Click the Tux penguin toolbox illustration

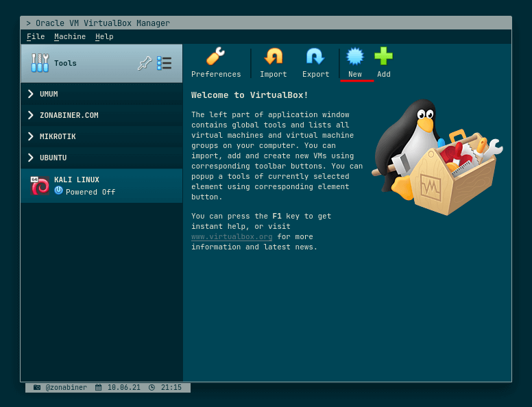pos(437,157)
